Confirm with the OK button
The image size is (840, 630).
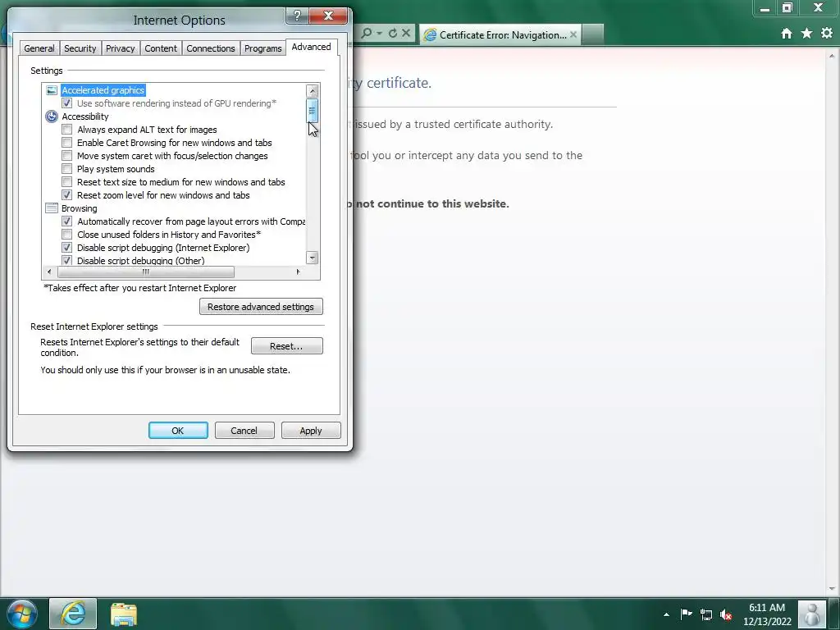click(x=178, y=431)
